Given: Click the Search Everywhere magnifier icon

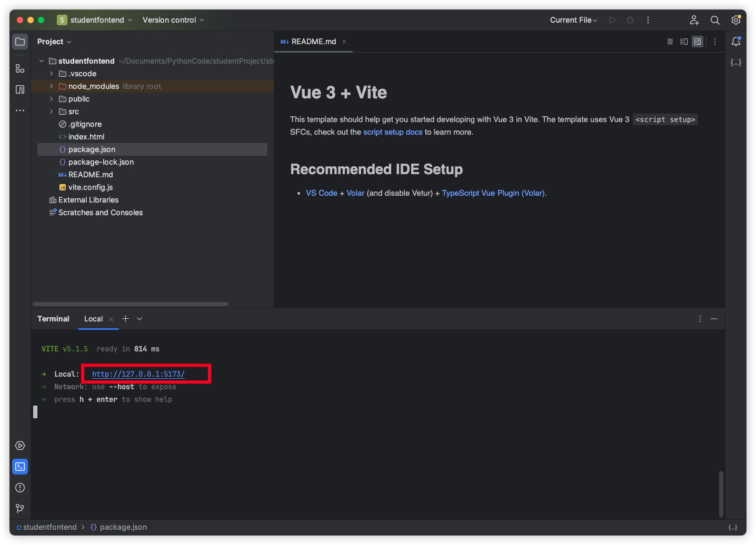Looking at the screenshot, I should (x=715, y=20).
